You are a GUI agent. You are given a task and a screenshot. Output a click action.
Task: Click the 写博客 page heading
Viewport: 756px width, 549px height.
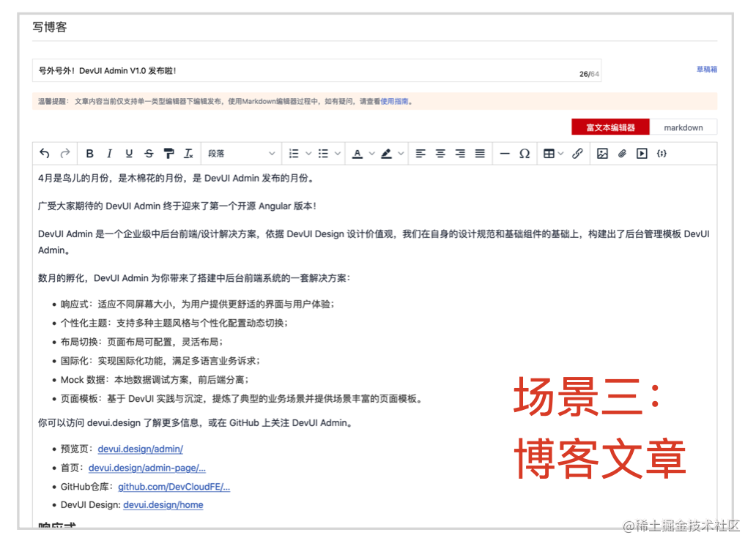[x=50, y=27]
